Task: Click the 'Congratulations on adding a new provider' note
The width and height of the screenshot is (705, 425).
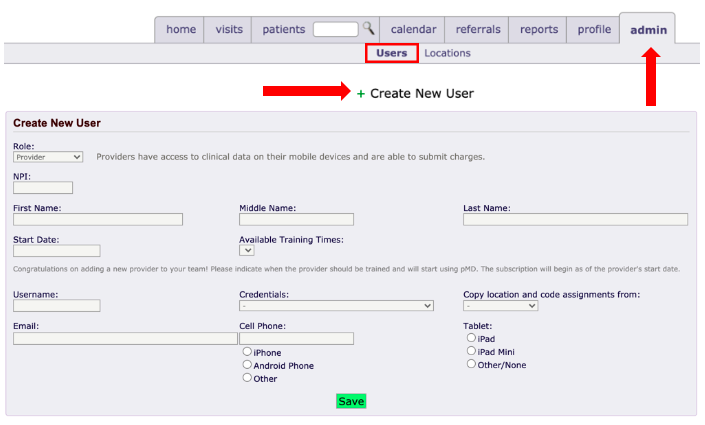Action: coord(346,269)
